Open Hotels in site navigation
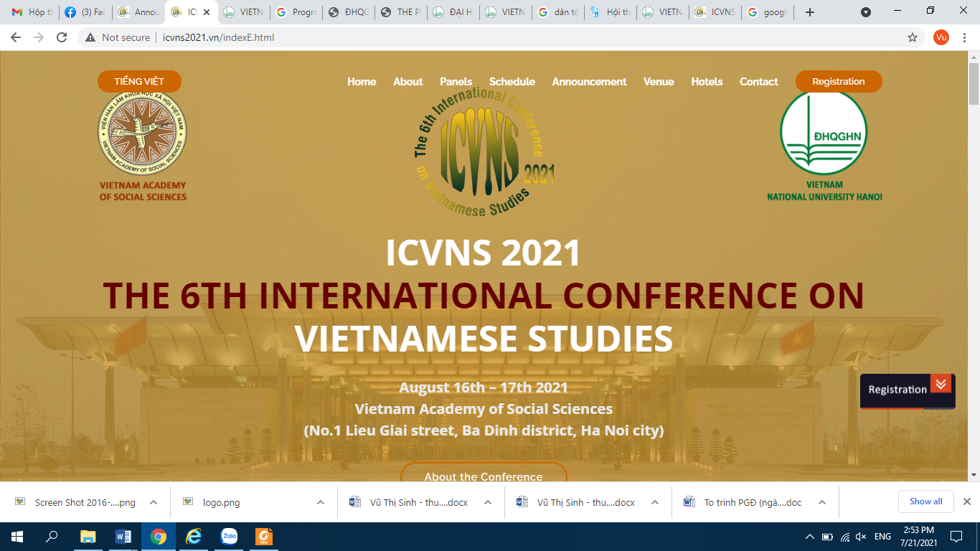This screenshot has width=980, height=551. click(707, 82)
